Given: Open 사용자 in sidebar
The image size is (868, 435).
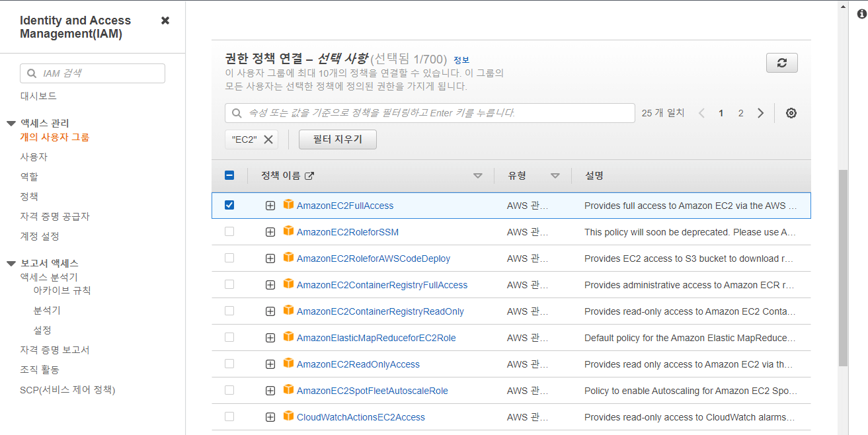Looking at the screenshot, I should [x=34, y=157].
